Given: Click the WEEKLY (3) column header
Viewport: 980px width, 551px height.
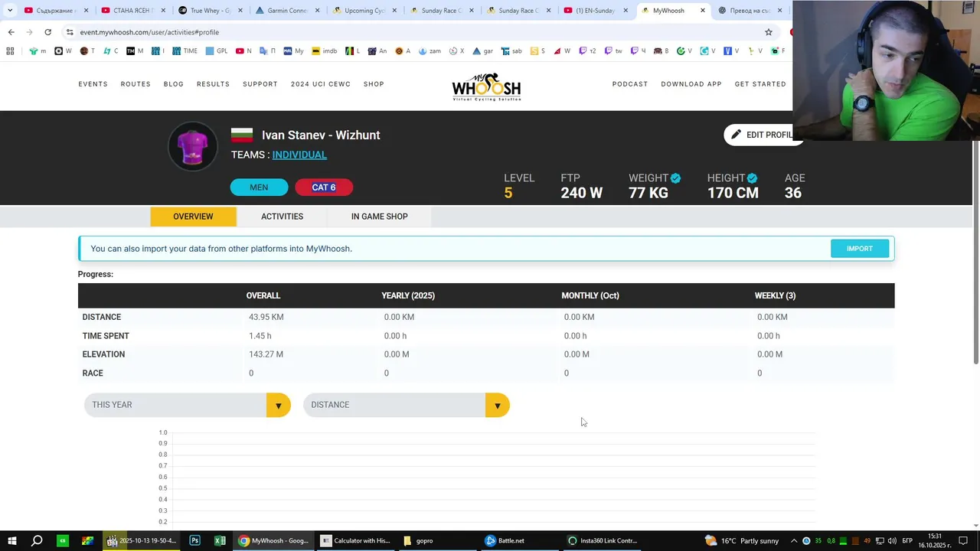Looking at the screenshot, I should coord(775,295).
